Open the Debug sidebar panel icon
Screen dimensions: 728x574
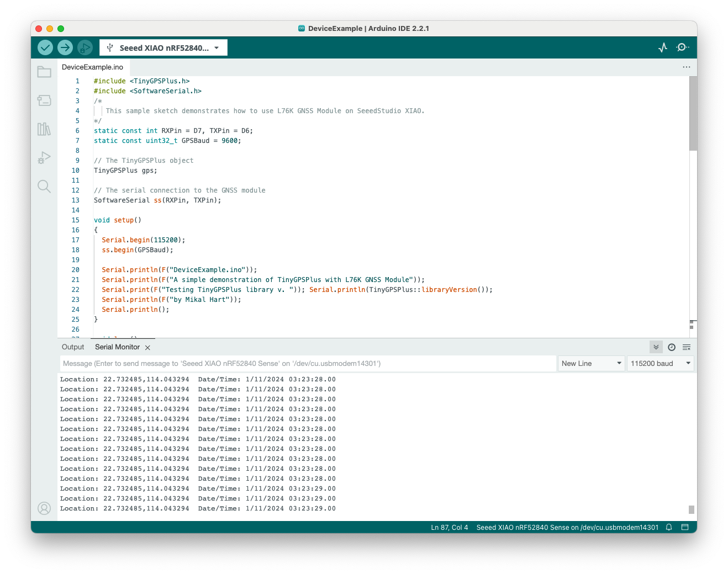(44, 158)
